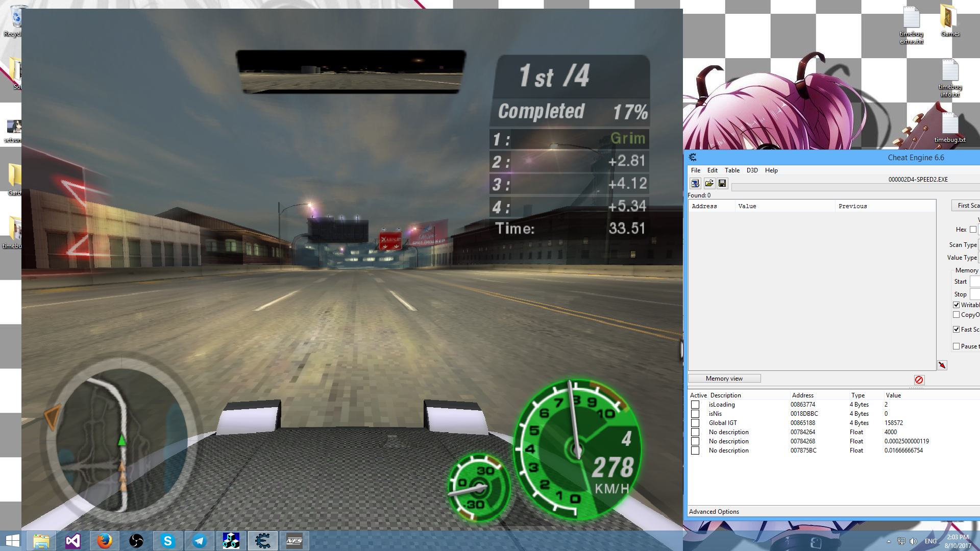Image resolution: width=980 pixels, height=551 pixels.
Task: Tick the Global IGT active checkbox
Action: click(x=695, y=423)
